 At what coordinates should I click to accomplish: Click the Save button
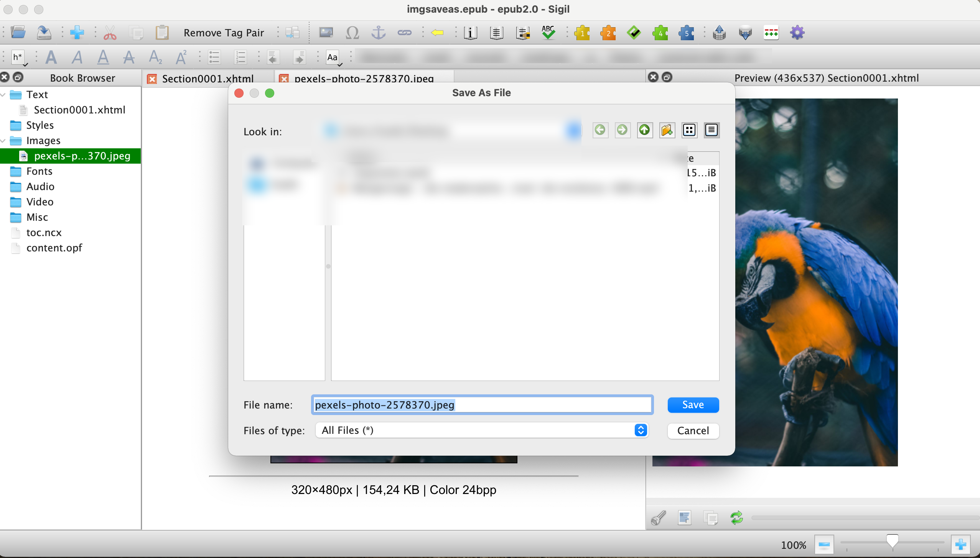[693, 405]
